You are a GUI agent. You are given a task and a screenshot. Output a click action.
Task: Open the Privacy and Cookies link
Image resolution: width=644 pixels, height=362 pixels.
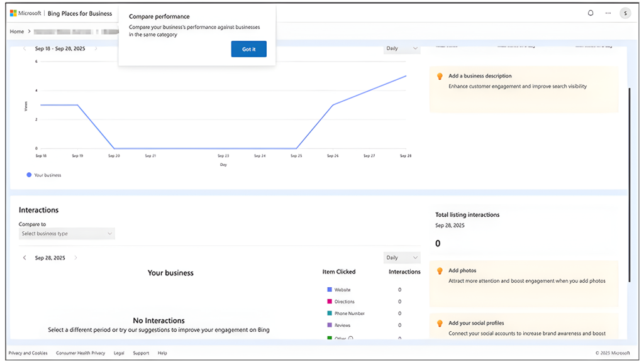coord(28,353)
